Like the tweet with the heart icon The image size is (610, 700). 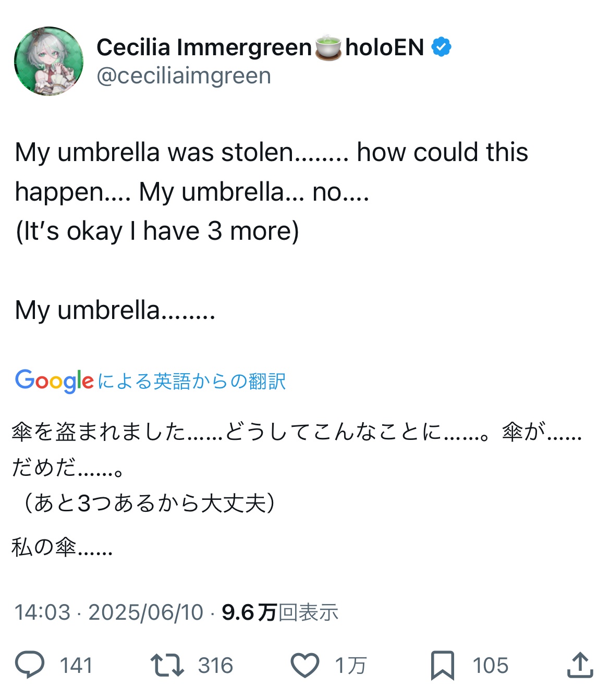pyautogui.click(x=304, y=665)
